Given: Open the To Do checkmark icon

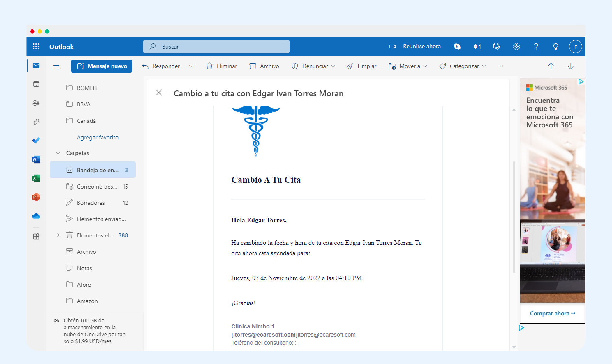Looking at the screenshot, I should tap(36, 141).
